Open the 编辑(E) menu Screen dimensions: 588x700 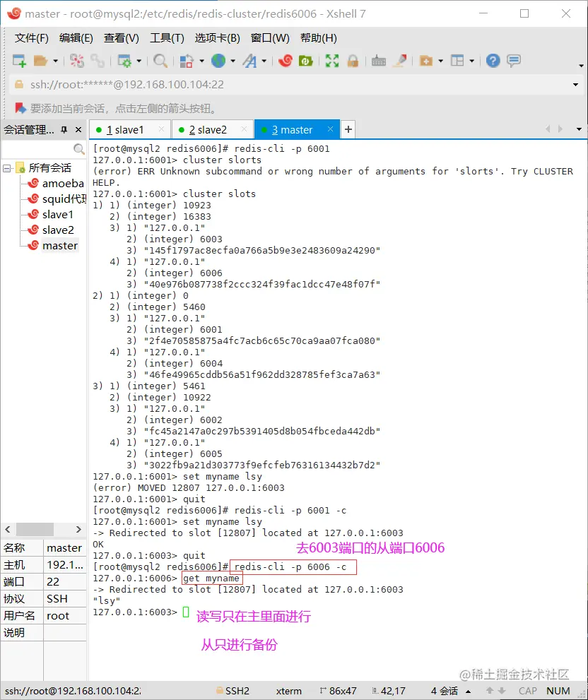76,38
